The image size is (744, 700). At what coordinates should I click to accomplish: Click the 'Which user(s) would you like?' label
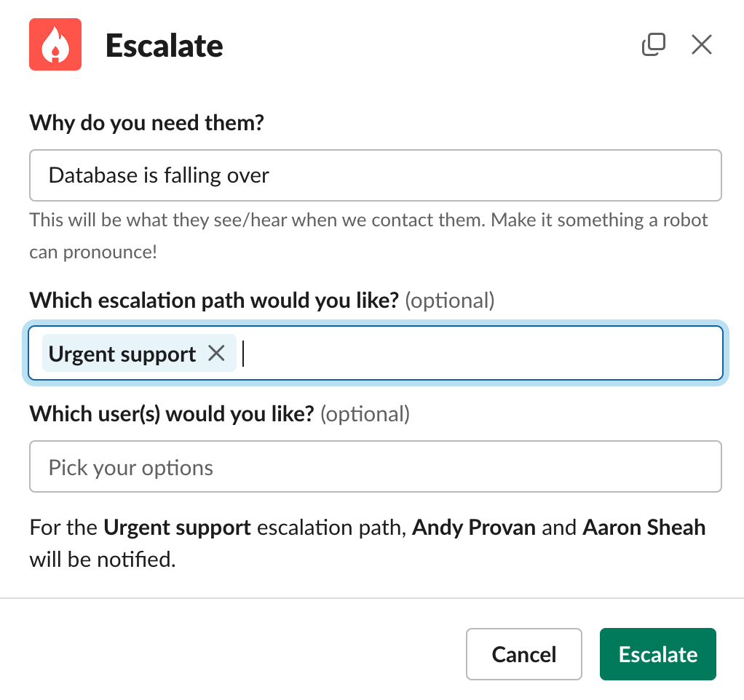pos(172,413)
